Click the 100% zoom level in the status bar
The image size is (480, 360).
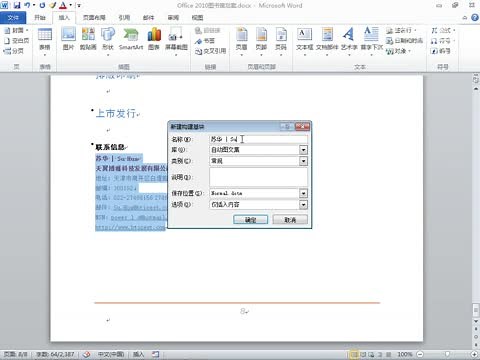click(x=405, y=354)
